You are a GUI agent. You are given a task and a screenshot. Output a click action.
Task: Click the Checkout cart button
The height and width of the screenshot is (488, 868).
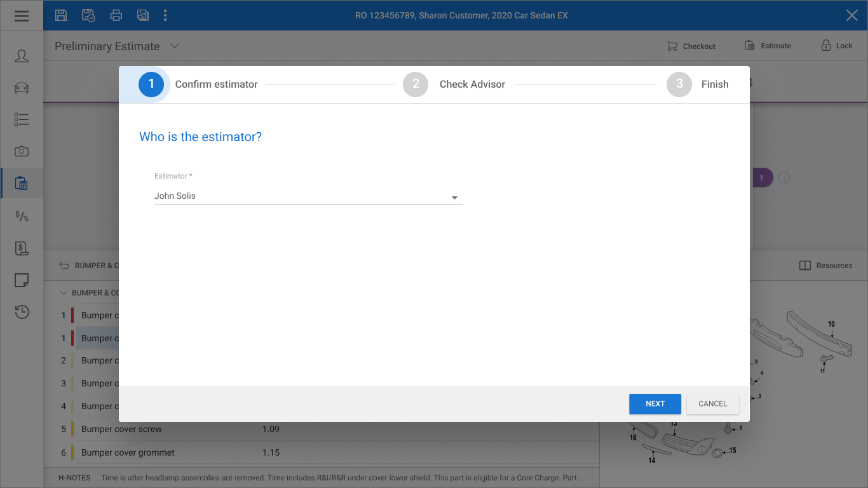[x=691, y=46]
